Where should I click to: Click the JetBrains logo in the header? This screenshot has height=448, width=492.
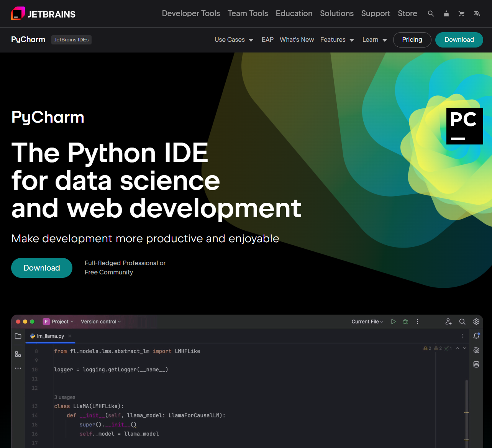pos(43,14)
